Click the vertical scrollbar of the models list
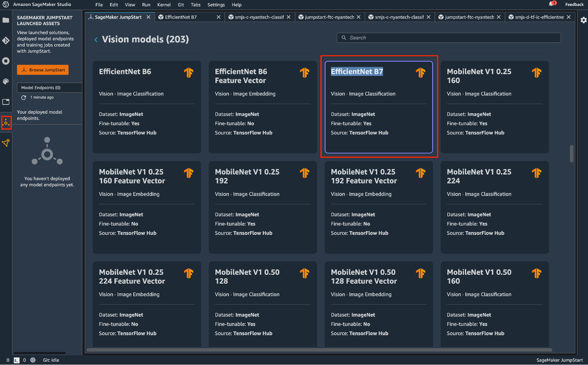The width and height of the screenshot is (588, 365). tap(572, 154)
